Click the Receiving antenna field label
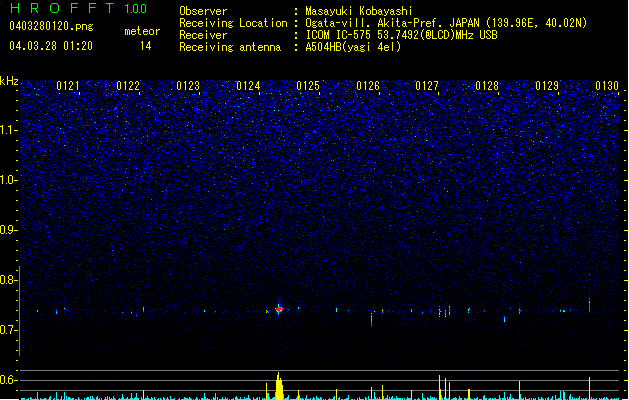This screenshot has height=400, width=629. click(230, 47)
